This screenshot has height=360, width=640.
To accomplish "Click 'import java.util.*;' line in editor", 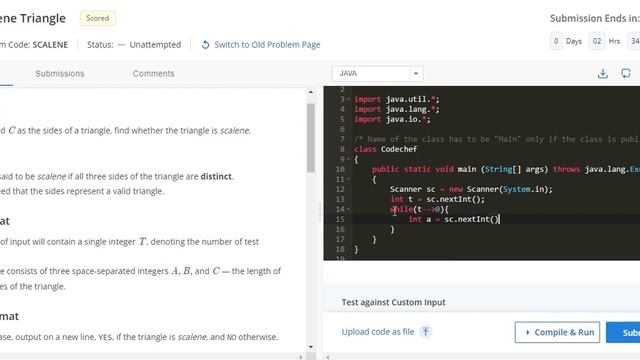I will 397,99.
